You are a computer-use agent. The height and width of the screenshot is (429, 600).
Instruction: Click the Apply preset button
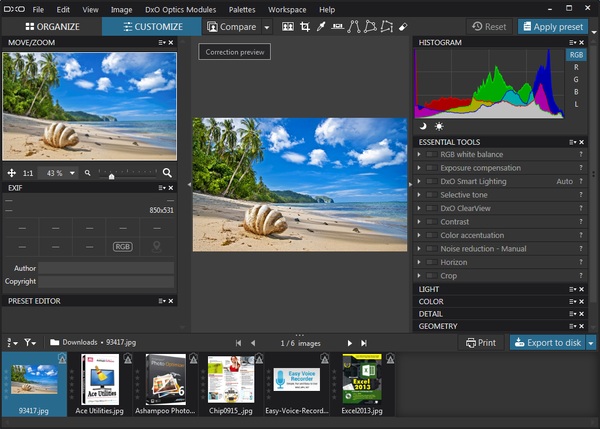click(x=555, y=27)
